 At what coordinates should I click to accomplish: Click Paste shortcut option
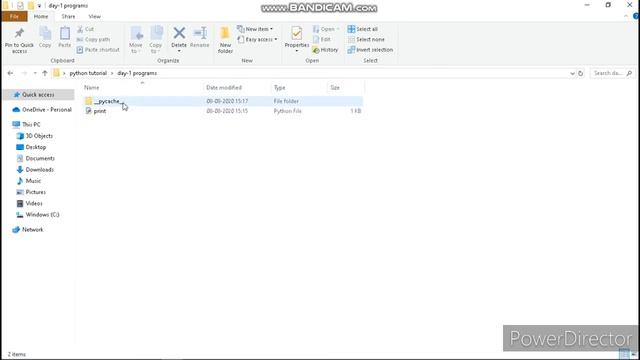pos(98,50)
